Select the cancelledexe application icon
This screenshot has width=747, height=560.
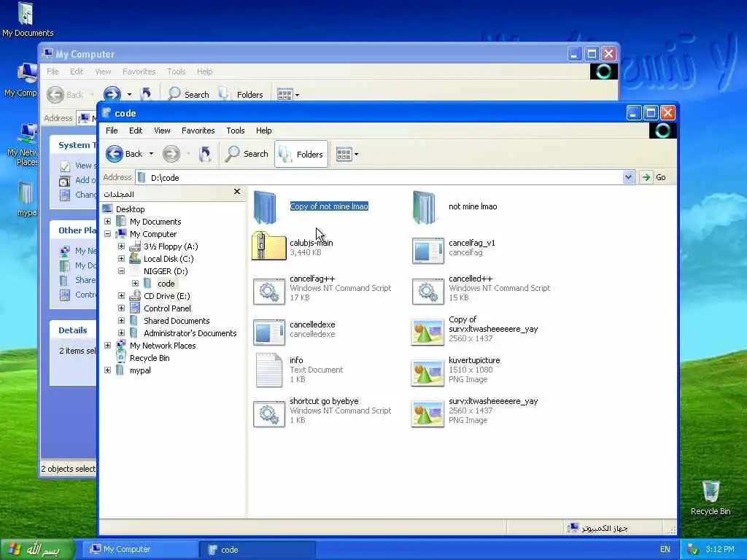(x=268, y=332)
